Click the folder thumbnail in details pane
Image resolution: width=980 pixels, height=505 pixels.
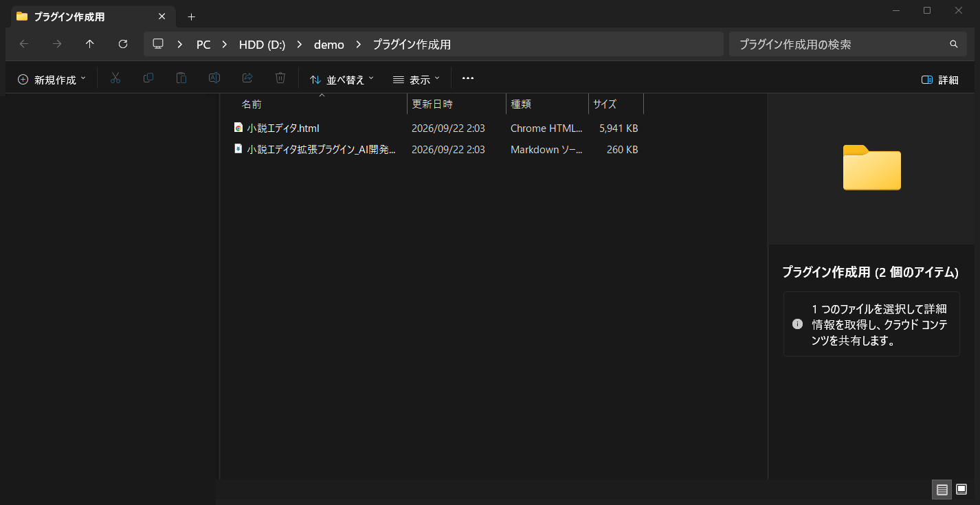(872, 168)
